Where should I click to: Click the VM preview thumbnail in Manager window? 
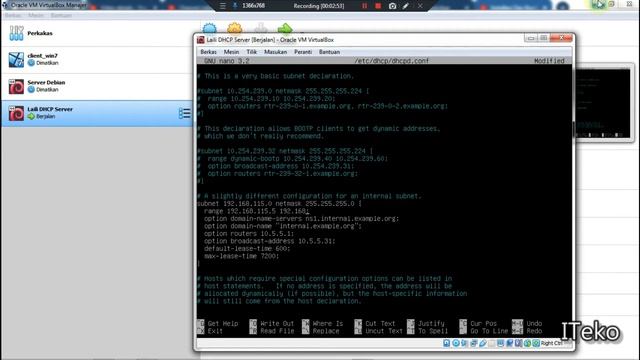(x=603, y=103)
